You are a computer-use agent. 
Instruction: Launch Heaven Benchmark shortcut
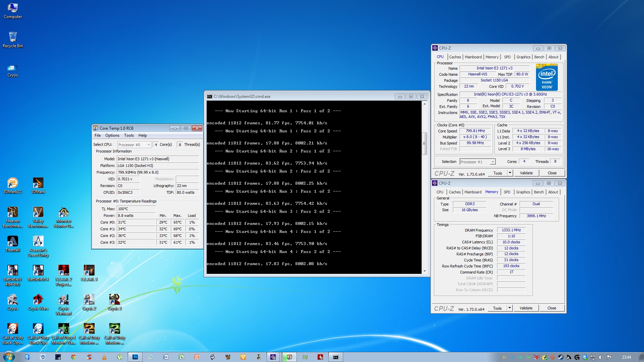coord(13,217)
